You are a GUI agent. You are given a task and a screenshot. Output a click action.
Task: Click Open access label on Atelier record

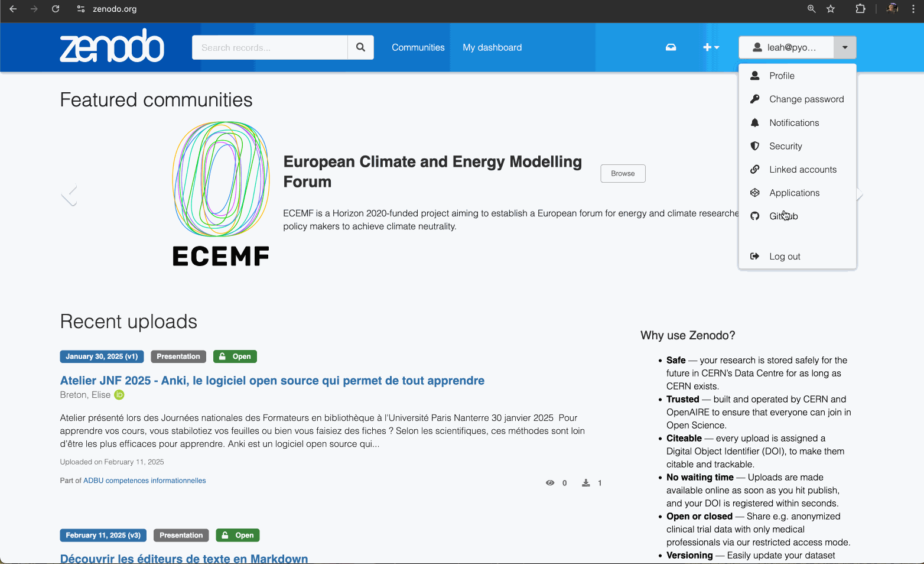point(235,356)
